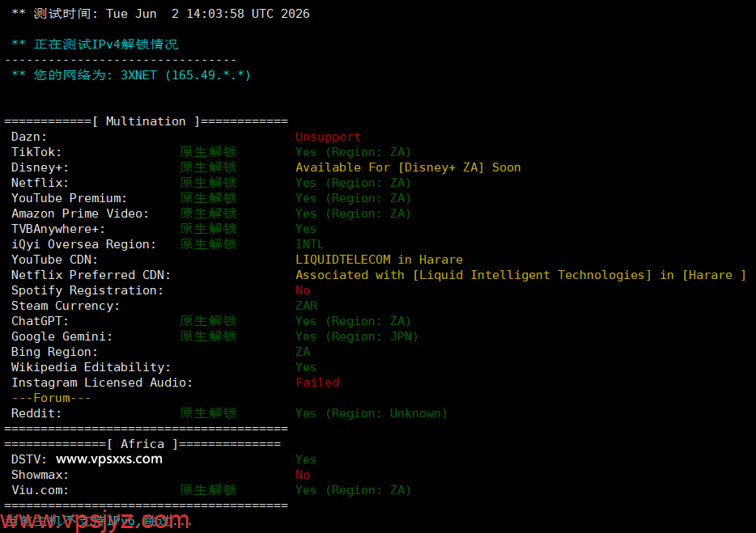Select 'Yes (Region: ZA)' in the Viu.com row
This screenshot has height=533, width=756.
click(x=353, y=491)
